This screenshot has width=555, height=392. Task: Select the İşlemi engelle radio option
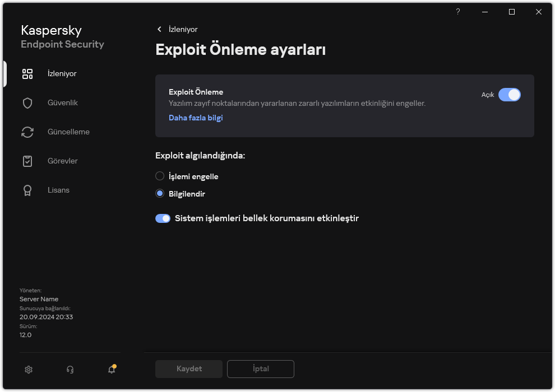(x=160, y=176)
